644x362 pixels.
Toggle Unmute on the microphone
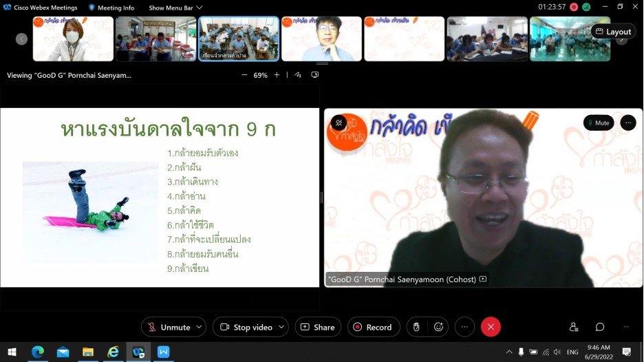click(x=168, y=327)
